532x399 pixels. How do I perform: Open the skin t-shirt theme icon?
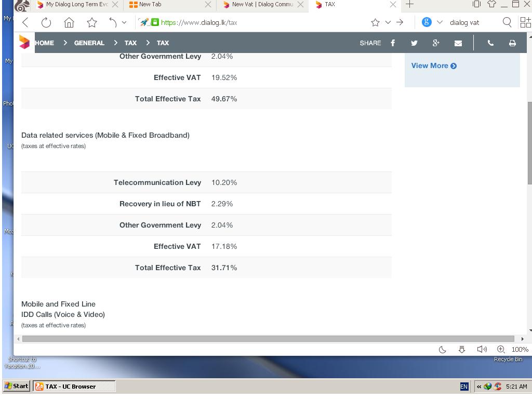491,4
